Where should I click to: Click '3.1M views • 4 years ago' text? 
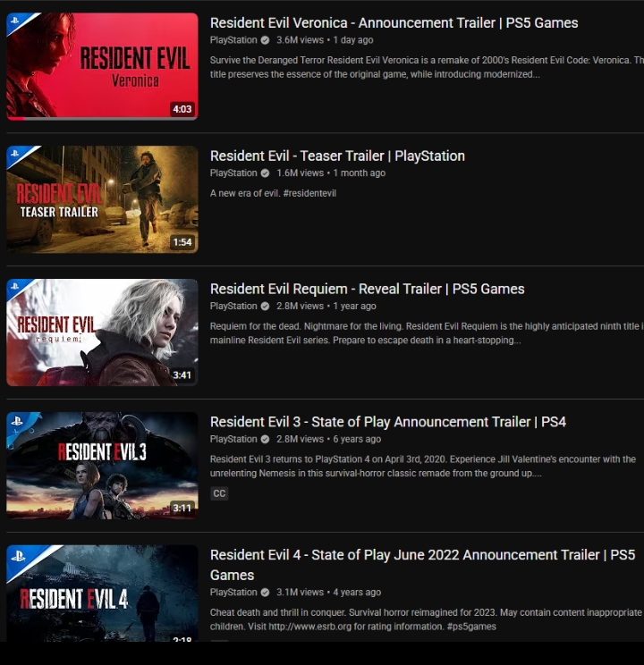[x=328, y=592]
